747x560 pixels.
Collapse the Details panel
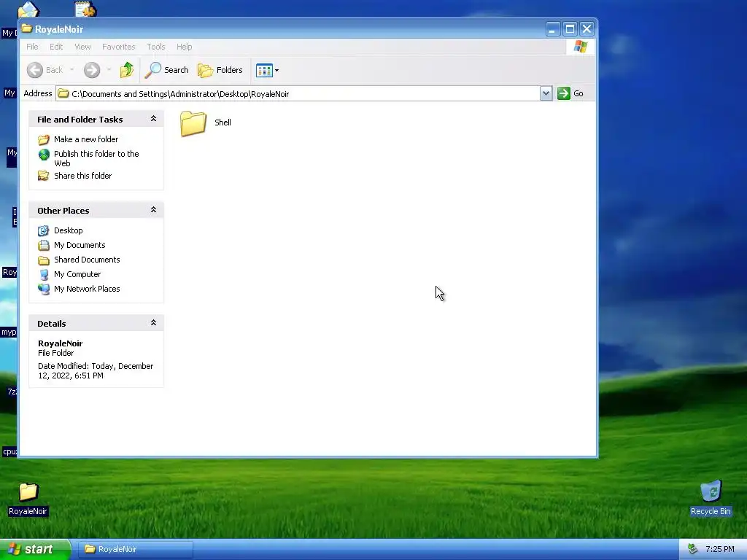[x=153, y=323]
